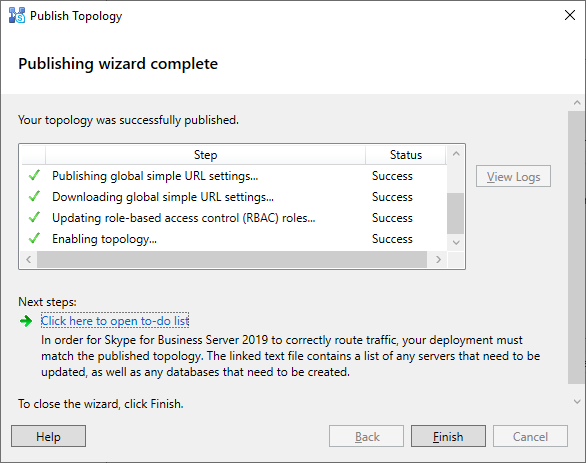Click the step list vertical scrollbar thumb

456,213
